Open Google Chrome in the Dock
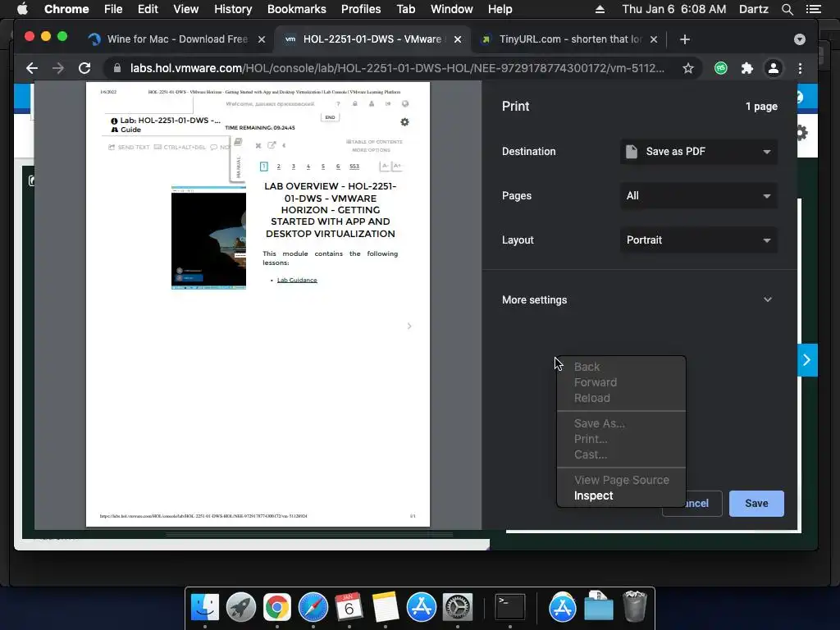840x630 pixels. point(277,608)
